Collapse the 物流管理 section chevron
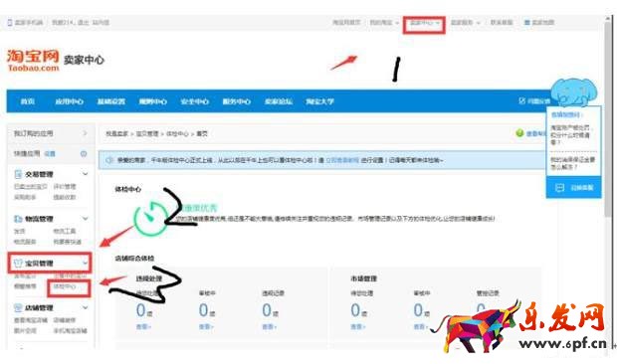The image size is (617, 364). 85,218
